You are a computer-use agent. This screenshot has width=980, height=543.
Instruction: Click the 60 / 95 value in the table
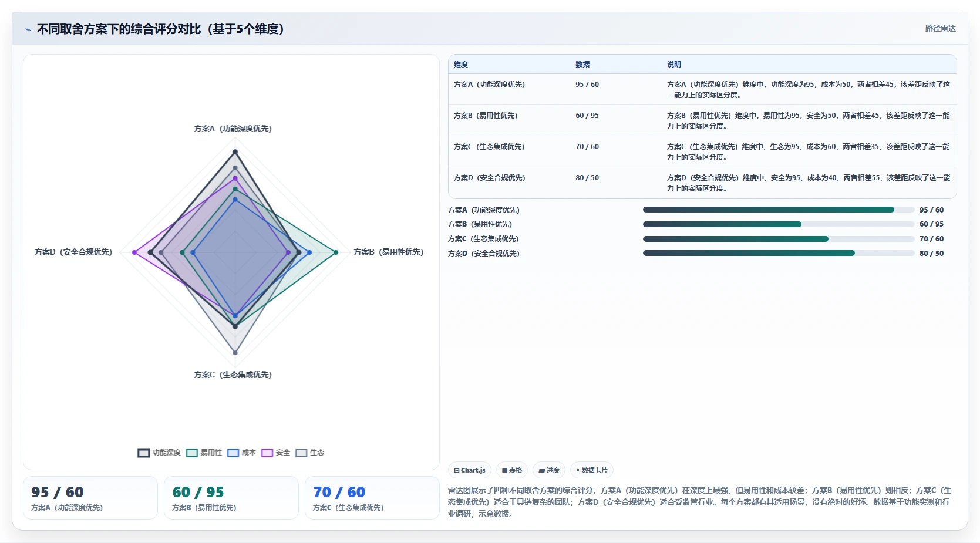pos(587,116)
